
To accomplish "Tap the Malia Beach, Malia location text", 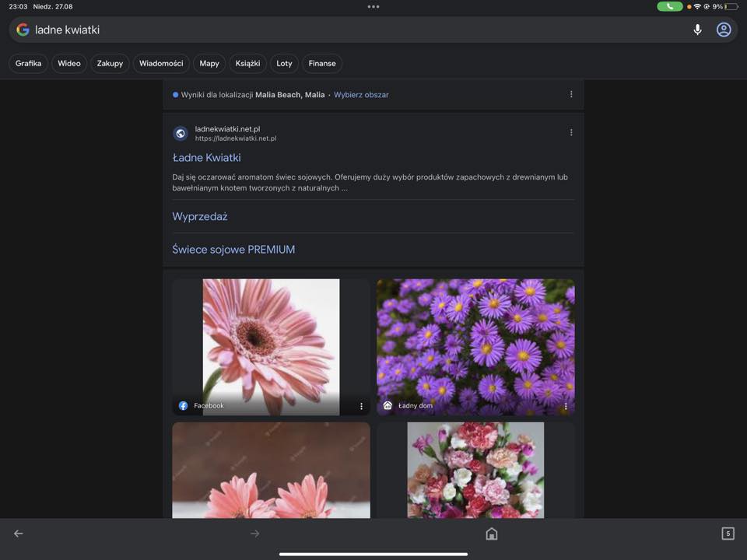I will coord(289,95).
